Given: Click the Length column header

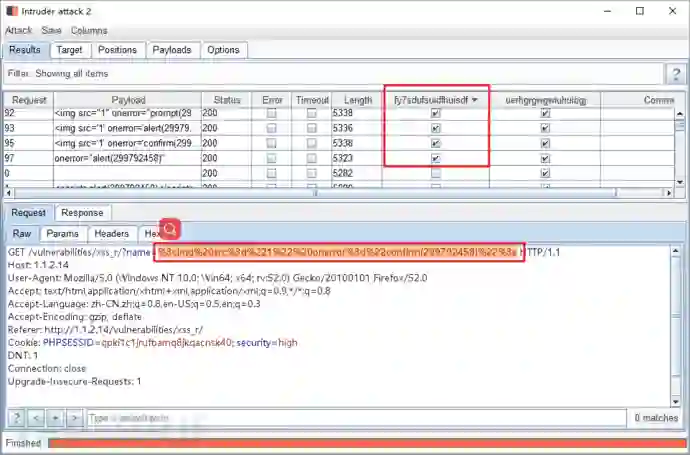Looking at the screenshot, I should point(357,100).
